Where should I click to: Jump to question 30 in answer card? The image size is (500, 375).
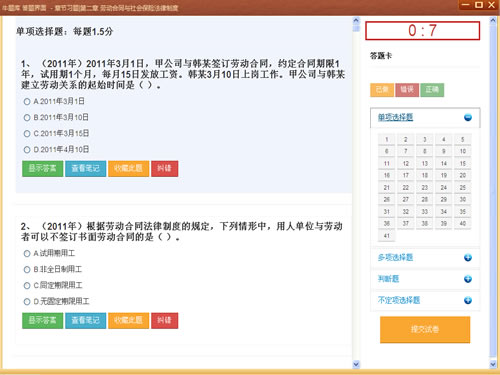pos(463,199)
